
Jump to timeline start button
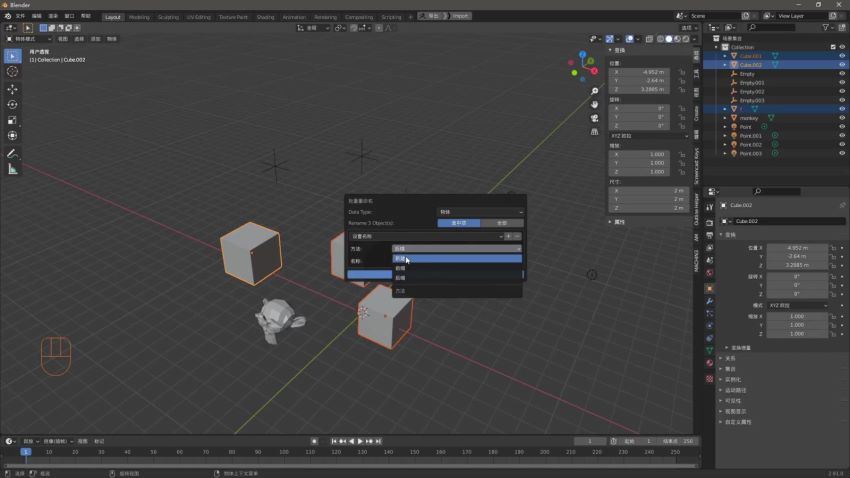[x=334, y=441]
